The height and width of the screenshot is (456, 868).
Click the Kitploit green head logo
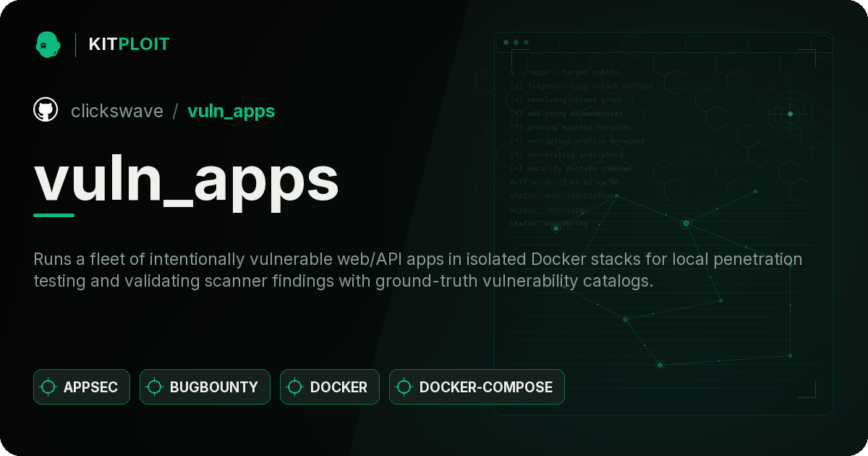coord(48,44)
